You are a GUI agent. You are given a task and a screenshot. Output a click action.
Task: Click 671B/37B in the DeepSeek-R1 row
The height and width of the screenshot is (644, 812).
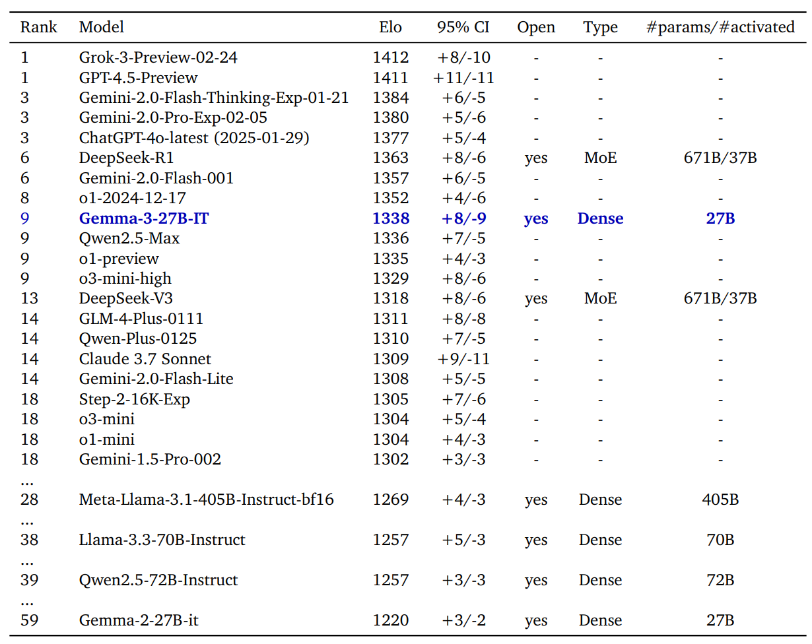coord(720,159)
